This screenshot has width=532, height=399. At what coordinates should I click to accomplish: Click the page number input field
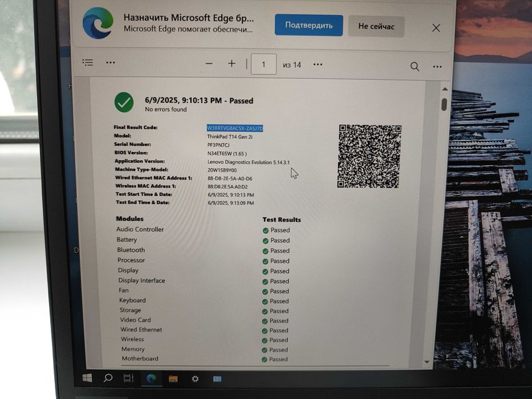263,64
